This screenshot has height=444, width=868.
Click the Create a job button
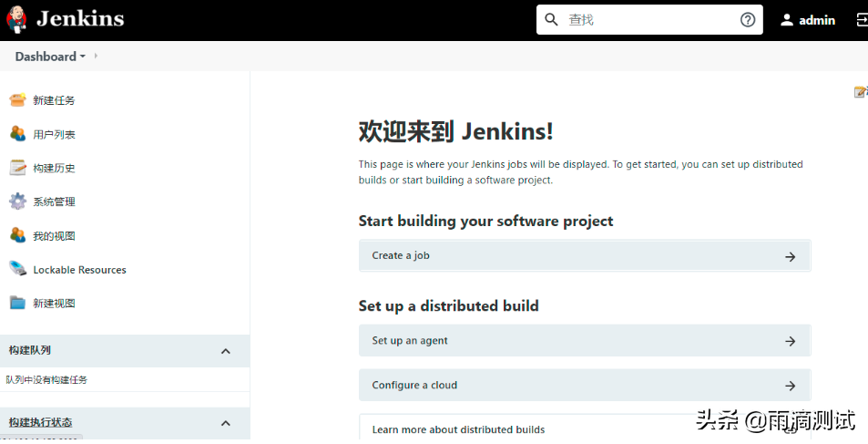(x=585, y=255)
